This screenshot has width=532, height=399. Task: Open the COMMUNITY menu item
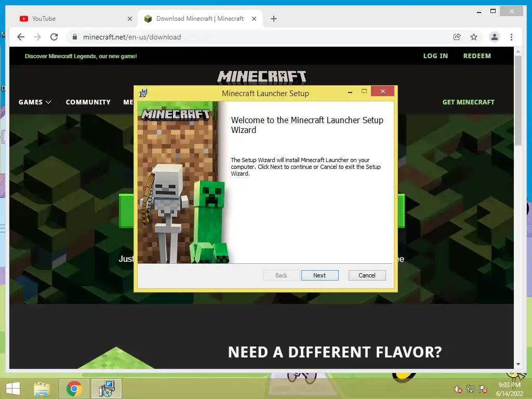coord(88,102)
